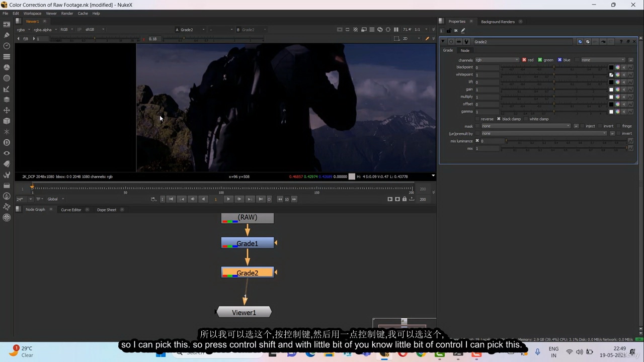Open curve animation menu for gamma
The width and height of the screenshot is (644, 362).
click(x=630, y=112)
